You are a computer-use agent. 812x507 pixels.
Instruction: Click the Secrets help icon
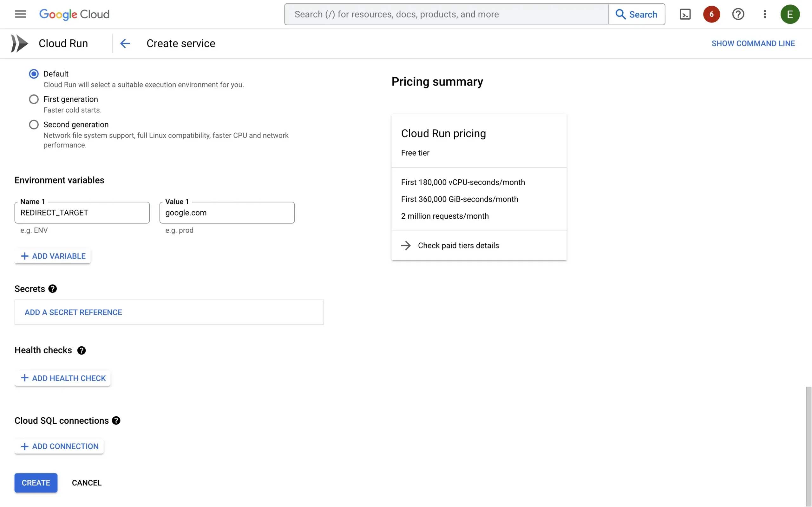click(x=53, y=289)
